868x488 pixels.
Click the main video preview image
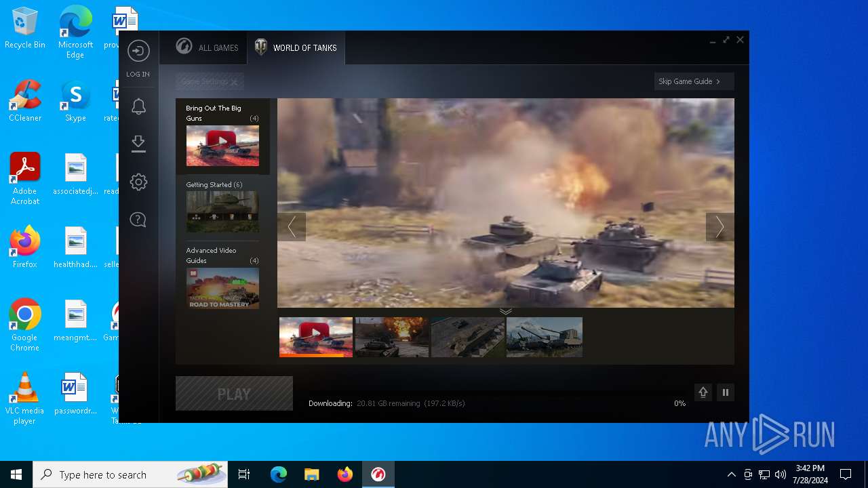(x=506, y=203)
